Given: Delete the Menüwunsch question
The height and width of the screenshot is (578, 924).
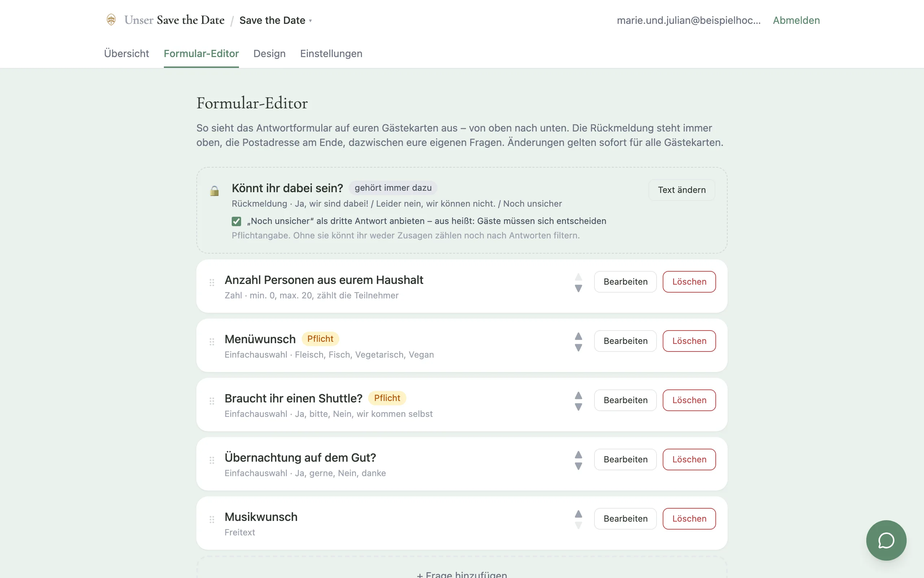Looking at the screenshot, I should pos(689,341).
